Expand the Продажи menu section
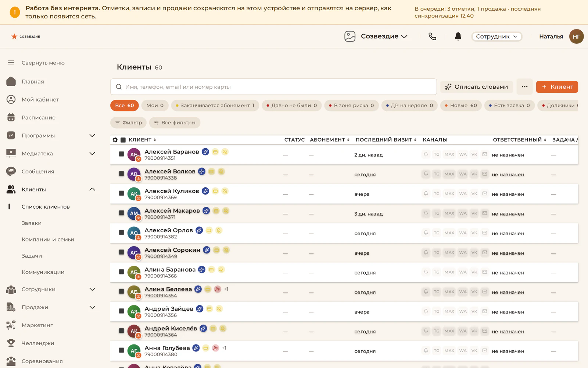 [x=92, y=307]
